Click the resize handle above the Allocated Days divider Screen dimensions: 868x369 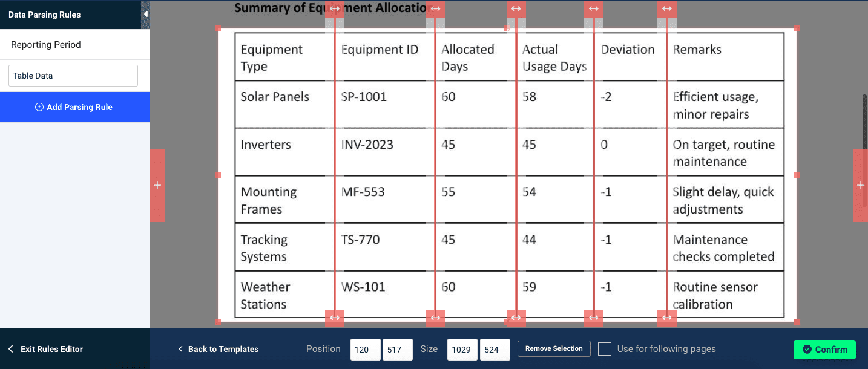435,8
